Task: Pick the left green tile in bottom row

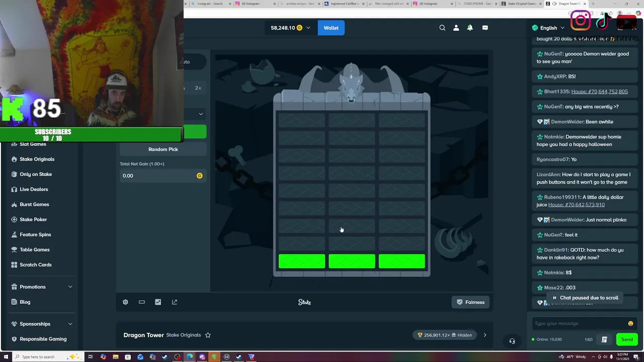Action: [x=302, y=261]
